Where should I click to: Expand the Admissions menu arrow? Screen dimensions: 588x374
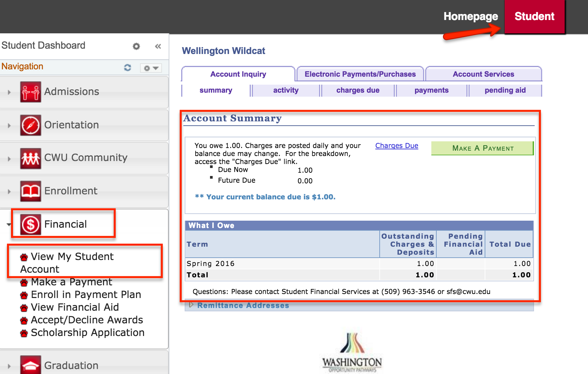[x=9, y=92]
